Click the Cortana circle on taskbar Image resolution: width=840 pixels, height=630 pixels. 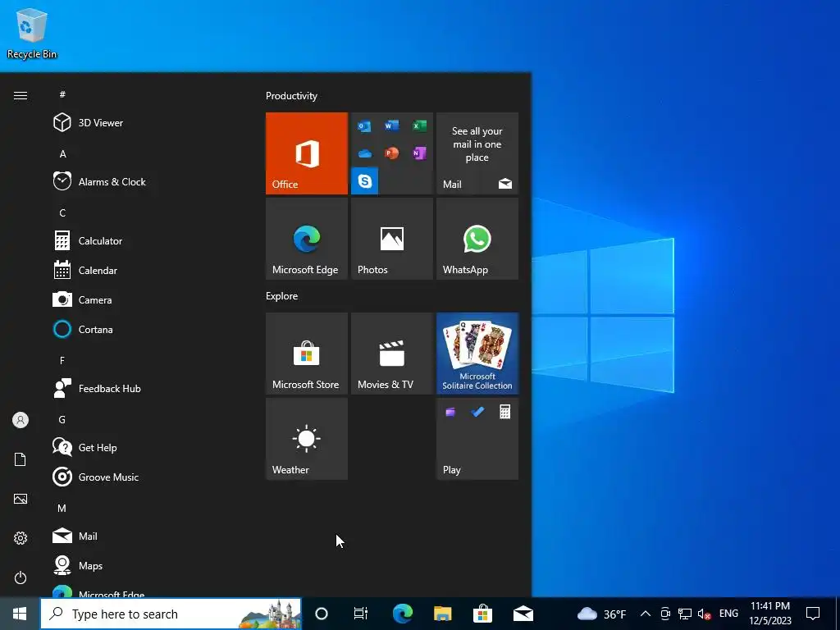click(x=322, y=614)
